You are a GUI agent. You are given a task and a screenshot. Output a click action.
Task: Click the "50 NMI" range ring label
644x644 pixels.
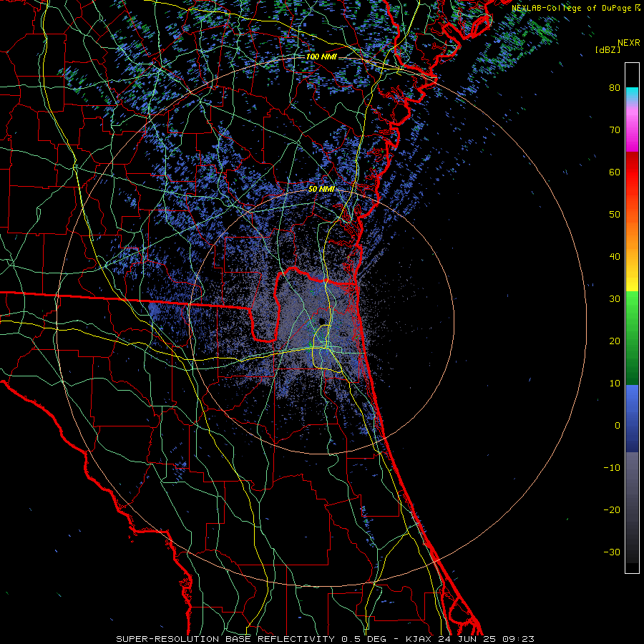coord(321,190)
